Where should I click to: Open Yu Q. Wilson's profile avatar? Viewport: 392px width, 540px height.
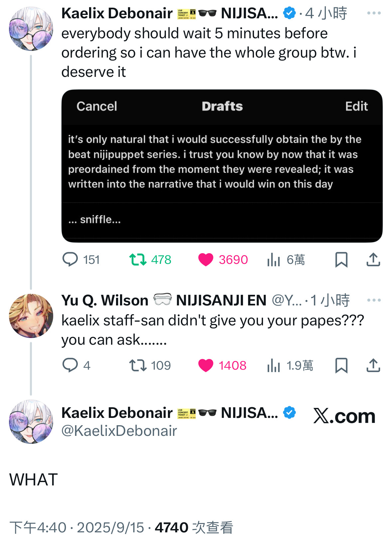[31, 316]
